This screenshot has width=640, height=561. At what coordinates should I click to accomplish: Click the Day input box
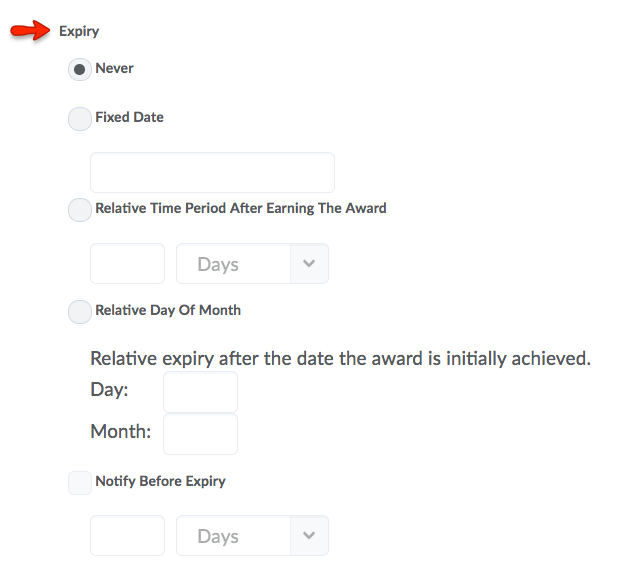point(200,392)
